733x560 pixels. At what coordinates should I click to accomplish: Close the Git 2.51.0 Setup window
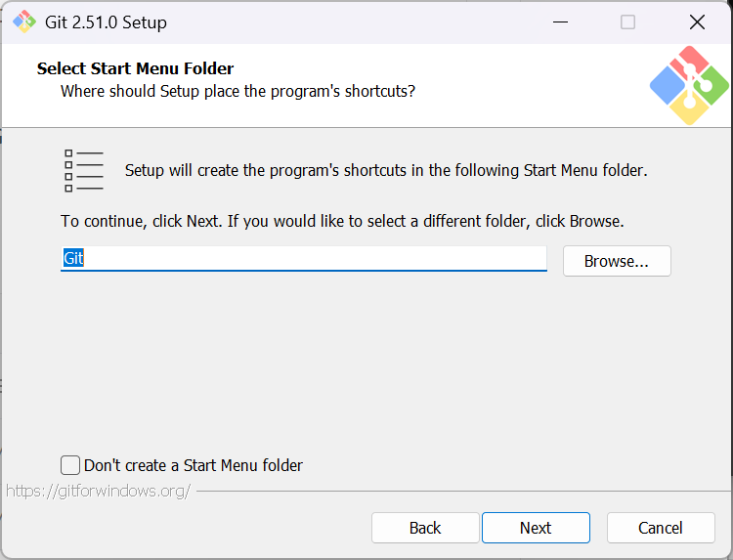(x=696, y=22)
